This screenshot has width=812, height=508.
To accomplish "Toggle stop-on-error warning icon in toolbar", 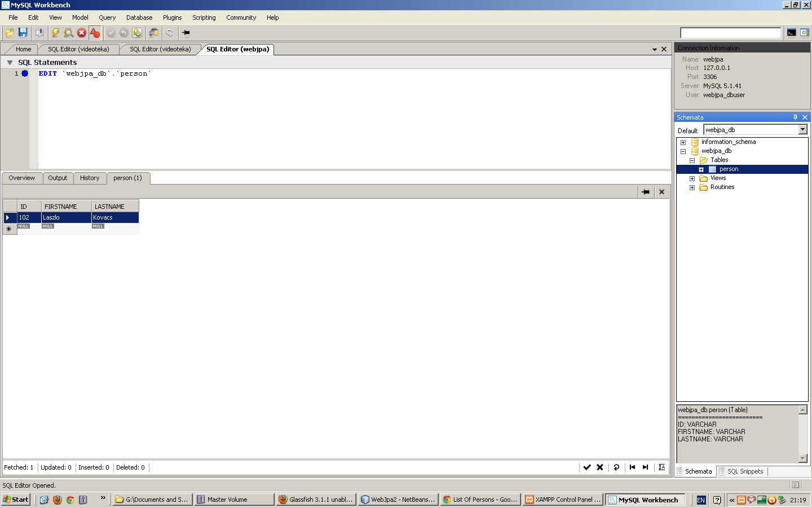I will tap(95, 33).
